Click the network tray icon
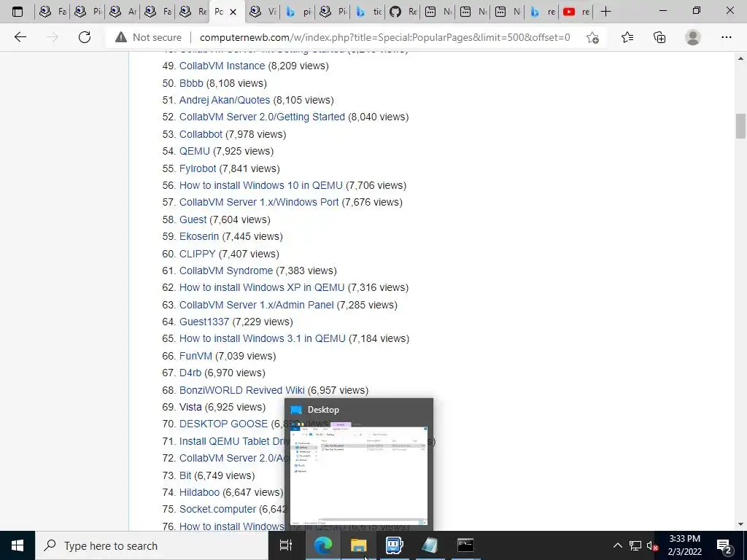 click(635, 545)
